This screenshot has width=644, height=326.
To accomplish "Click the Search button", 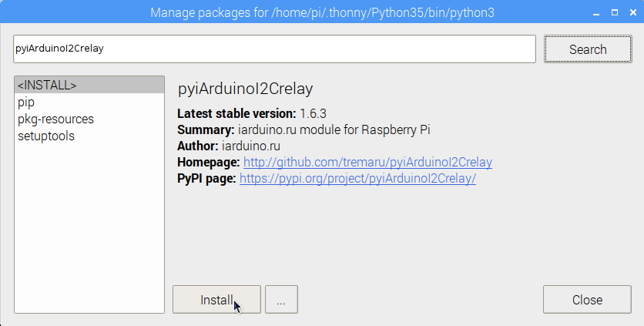I will click(x=588, y=49).
